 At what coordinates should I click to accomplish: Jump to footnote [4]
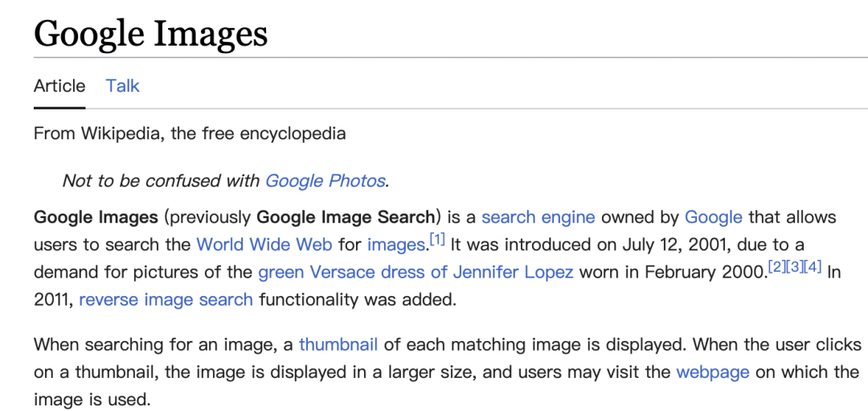[813, 269]
